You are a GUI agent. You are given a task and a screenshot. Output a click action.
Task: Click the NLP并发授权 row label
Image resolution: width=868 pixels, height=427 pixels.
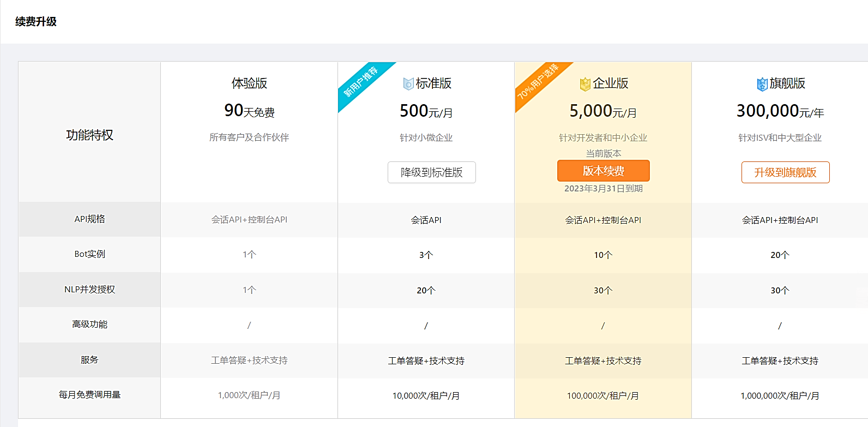(x=90, y=290)
